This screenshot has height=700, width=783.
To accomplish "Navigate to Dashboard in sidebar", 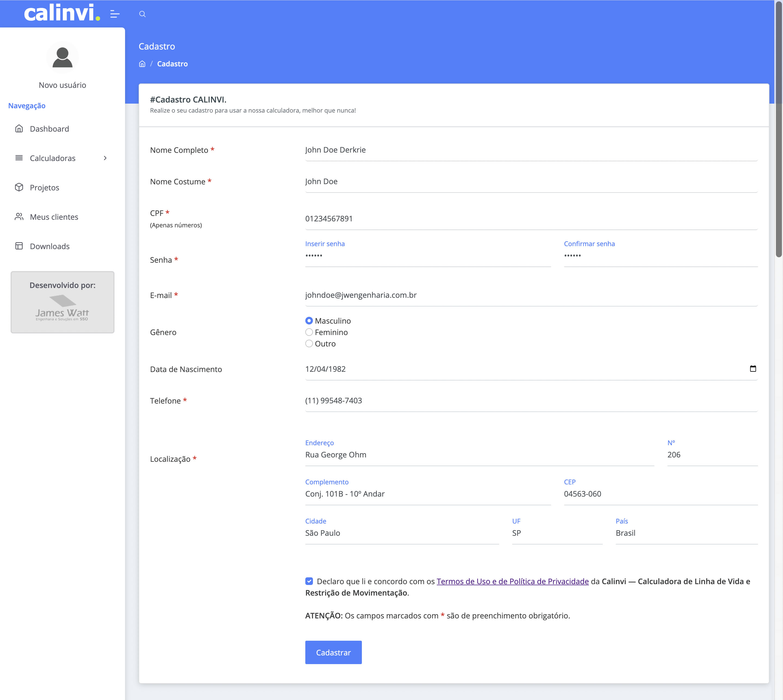I will pos(49,129).
